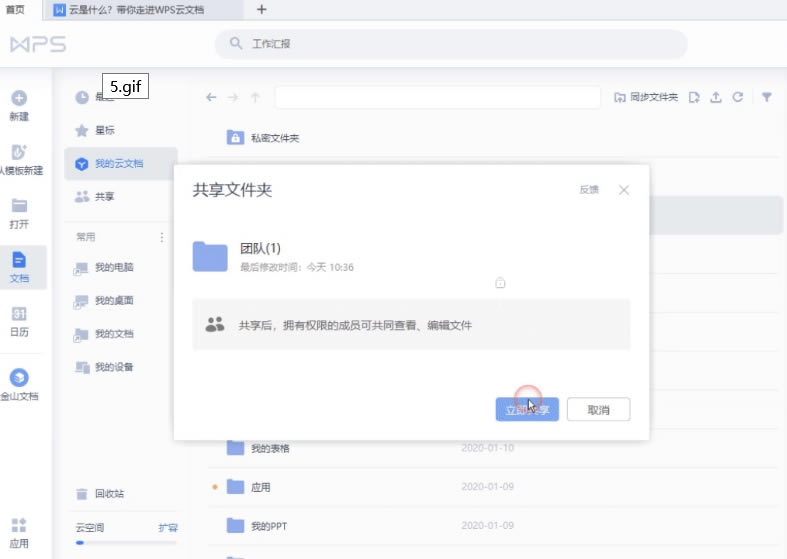Viewport: 787px width, 559px height.
Task: Switch to the 首页 tab
Action: point(16,9)
